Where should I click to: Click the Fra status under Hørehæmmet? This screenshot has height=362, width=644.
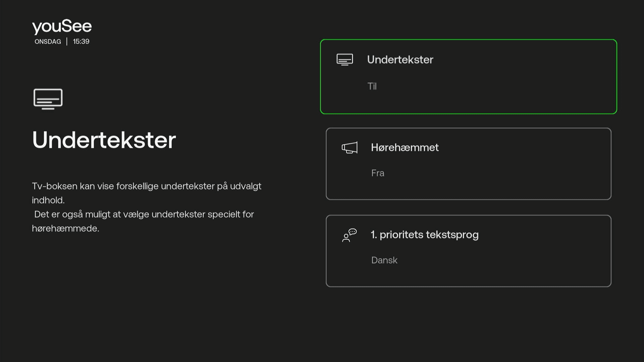point(378,173)
